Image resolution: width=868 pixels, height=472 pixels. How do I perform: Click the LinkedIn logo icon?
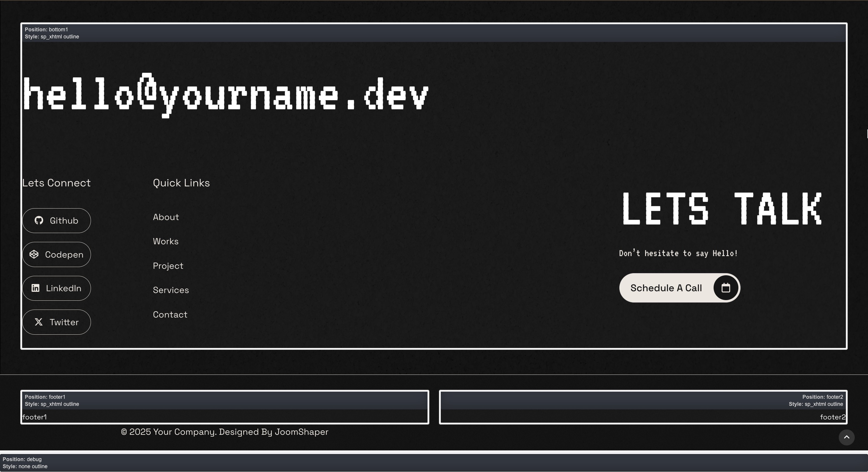[x=35, y=288]
